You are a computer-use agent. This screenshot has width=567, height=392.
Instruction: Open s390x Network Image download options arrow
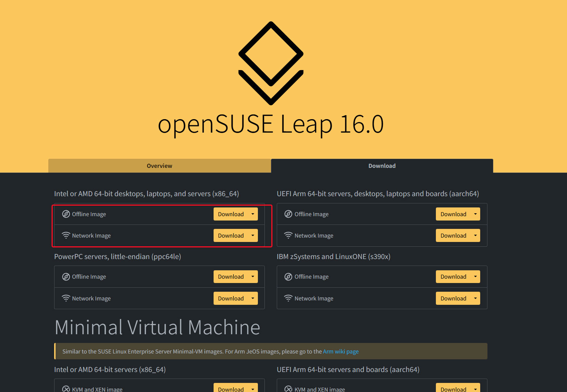tap(475, 298)
